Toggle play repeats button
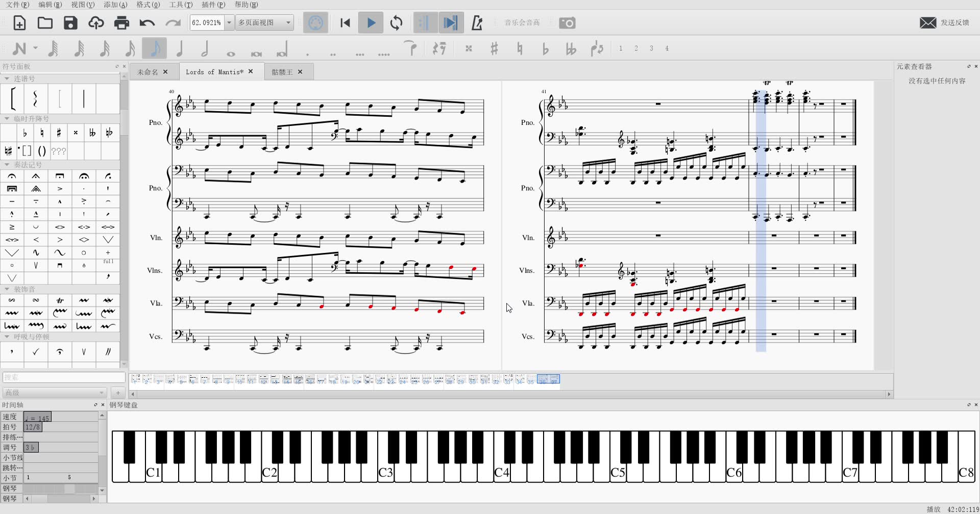 click(425, 23)
